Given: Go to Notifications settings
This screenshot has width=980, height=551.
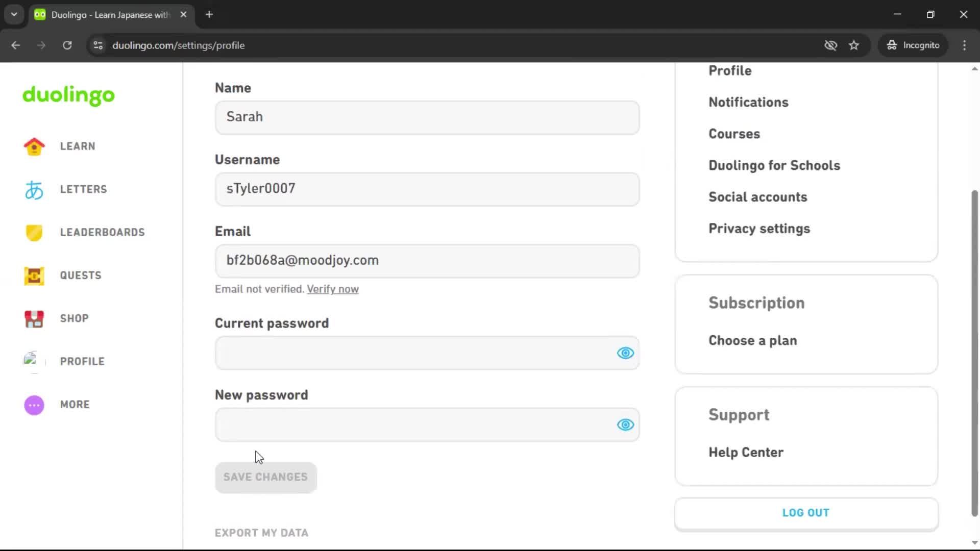Looking at the screenshot, I should coord(748,102).
